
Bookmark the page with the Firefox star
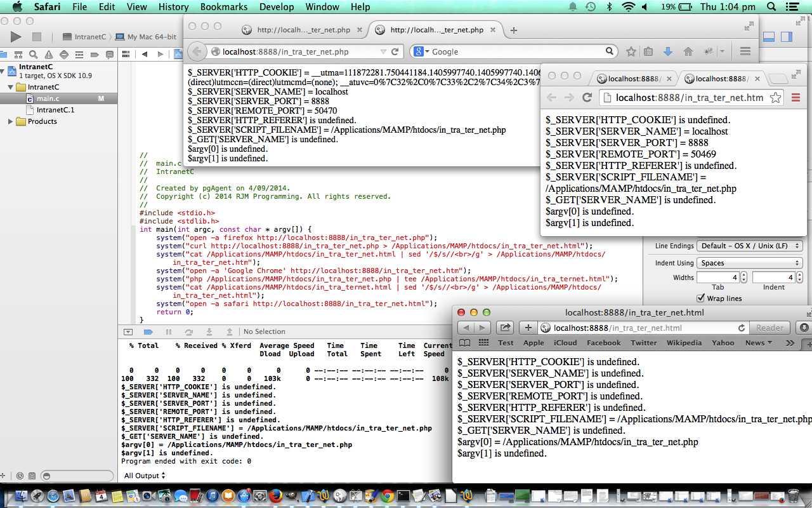coord(631,51)
